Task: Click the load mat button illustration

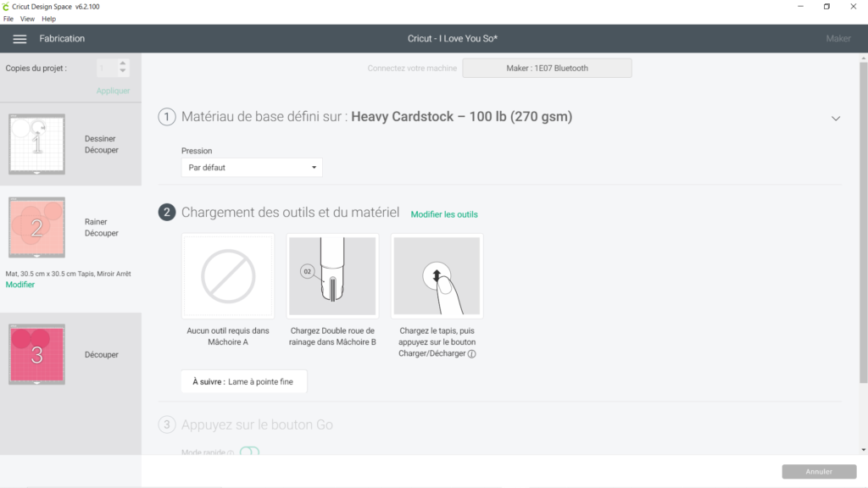Action: coord(437,276)
